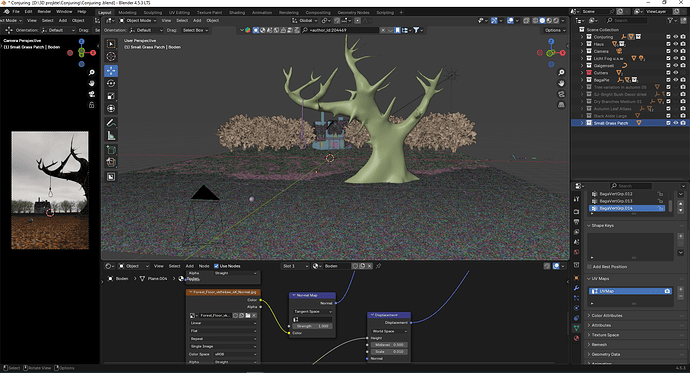Open the Object Mode dropdown in main viewport

138,21
